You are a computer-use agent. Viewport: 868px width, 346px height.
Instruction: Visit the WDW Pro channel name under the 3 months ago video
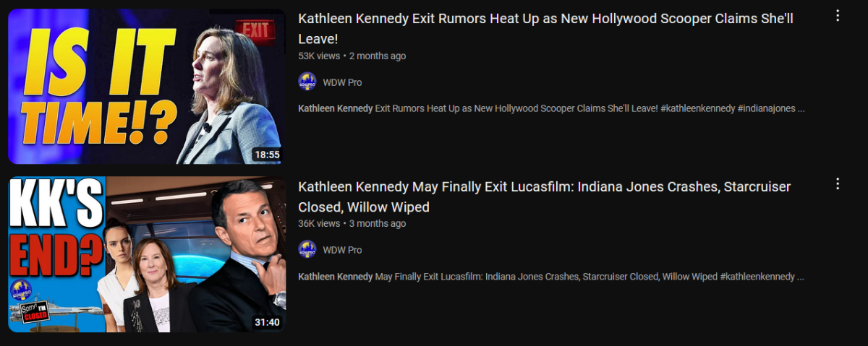pos(342,250)
